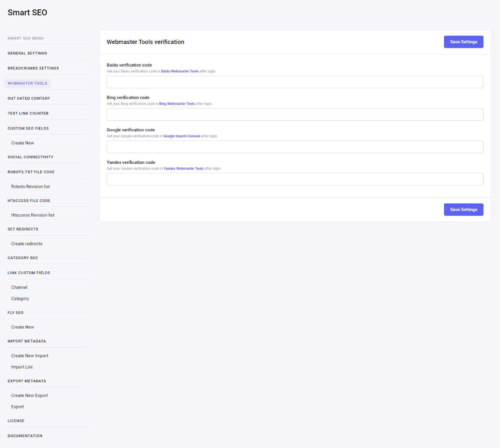Viewport: 500px width, 448px height.
Task: Click the Baidu verification code input field
Action: (295, 82)
